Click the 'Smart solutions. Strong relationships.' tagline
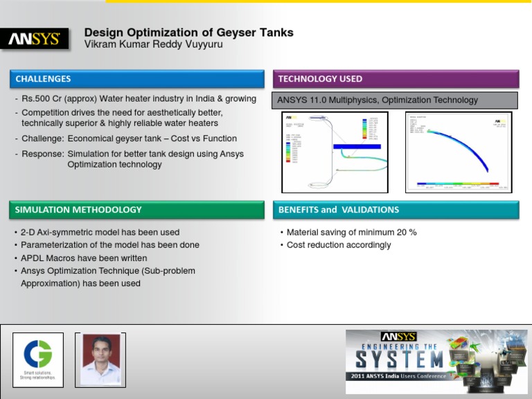This screenshot has width=532, height=399. click(37, 375)
